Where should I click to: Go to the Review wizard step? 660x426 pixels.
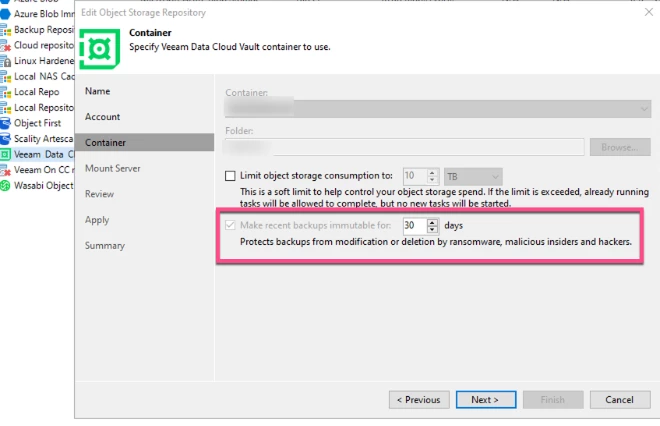coord(99,194)
